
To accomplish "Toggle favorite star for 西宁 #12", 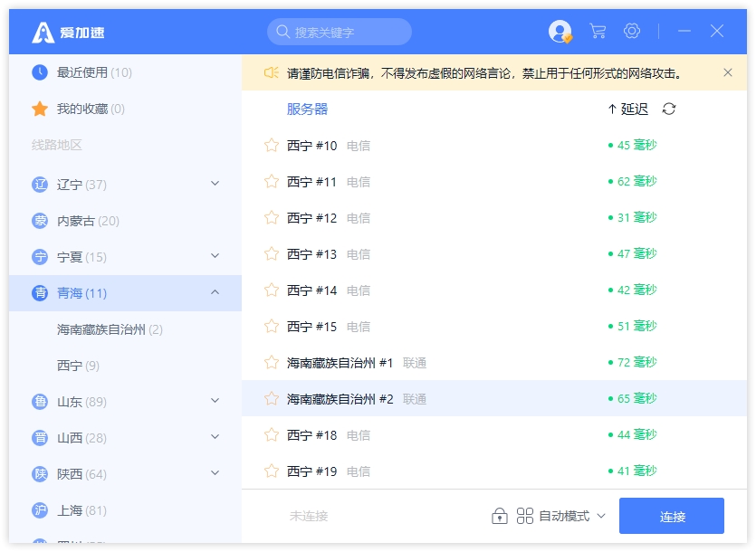I will click(x=272, y=217).
